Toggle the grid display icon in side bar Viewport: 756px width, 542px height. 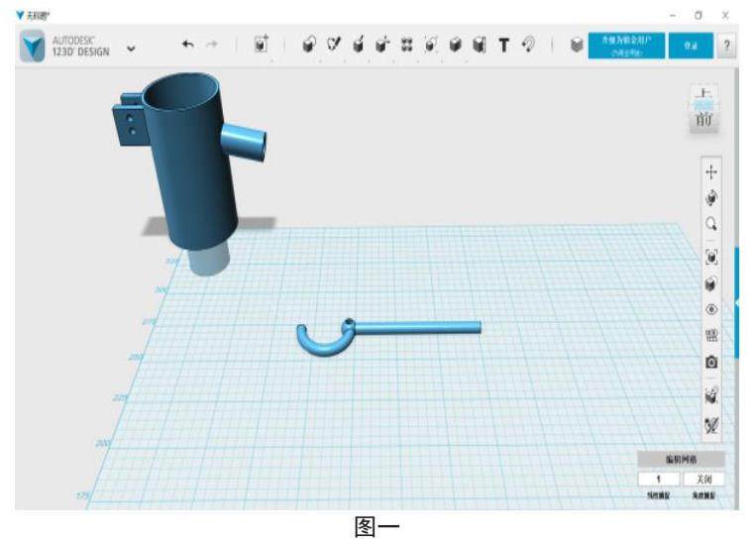tap(710, 335)
